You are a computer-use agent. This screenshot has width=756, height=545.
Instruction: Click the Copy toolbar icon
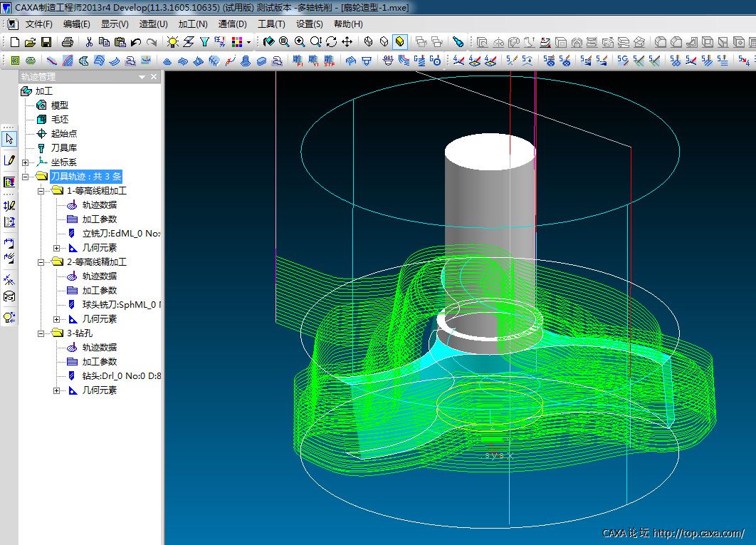[x=104, y=42]
